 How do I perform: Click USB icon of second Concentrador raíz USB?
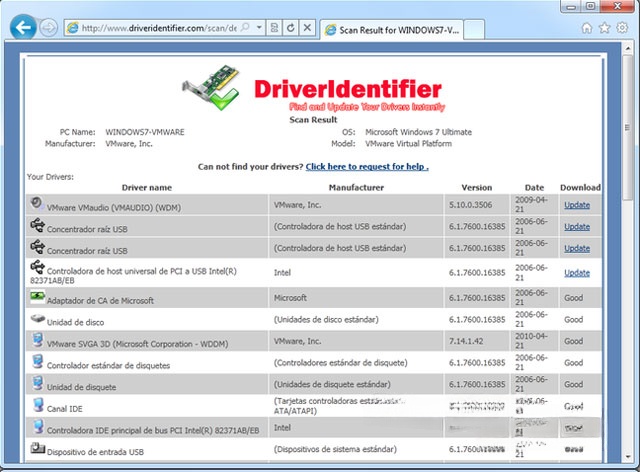(x=37, y=246)
